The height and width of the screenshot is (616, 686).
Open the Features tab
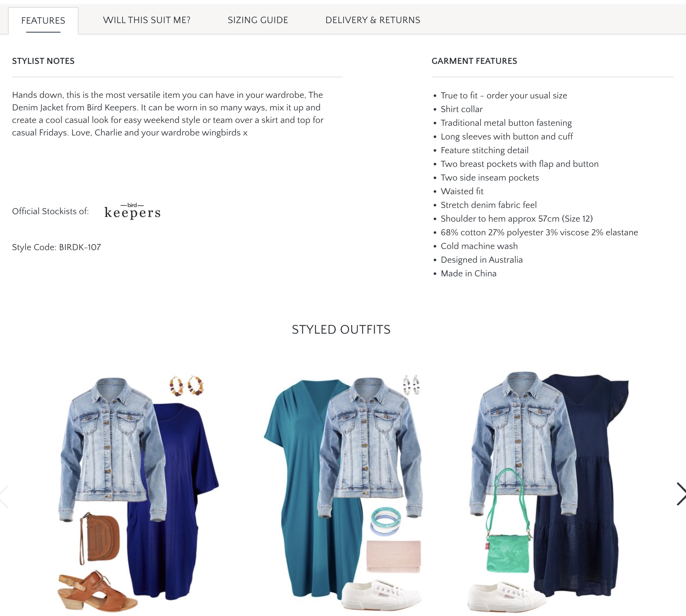click(x=43, y=21)
